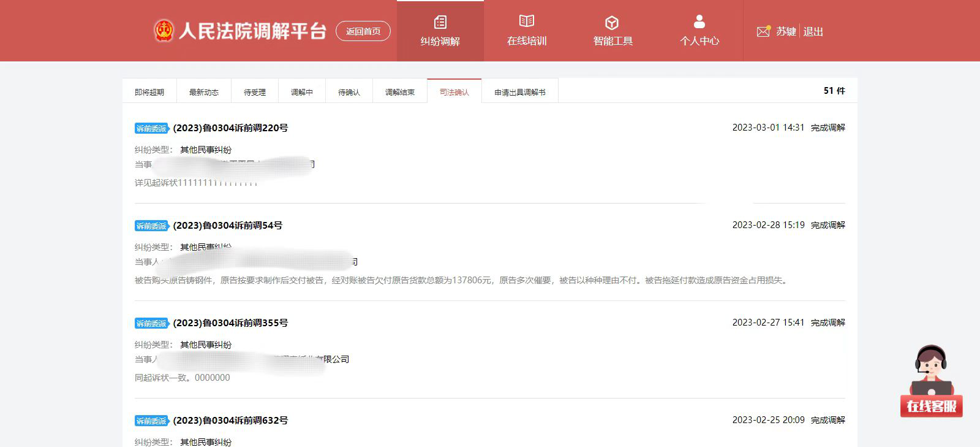Go to the 待确认 tab

349,92
